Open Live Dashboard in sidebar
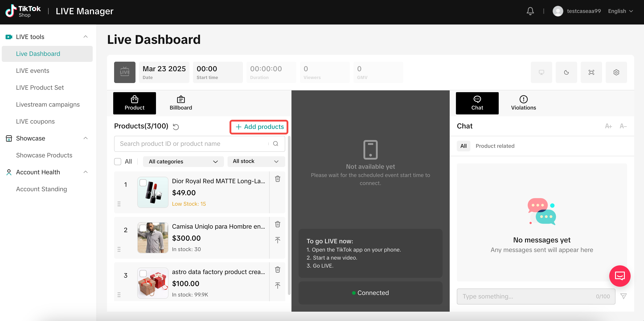This screenshot has height=321, width=644. coord(47,54)
